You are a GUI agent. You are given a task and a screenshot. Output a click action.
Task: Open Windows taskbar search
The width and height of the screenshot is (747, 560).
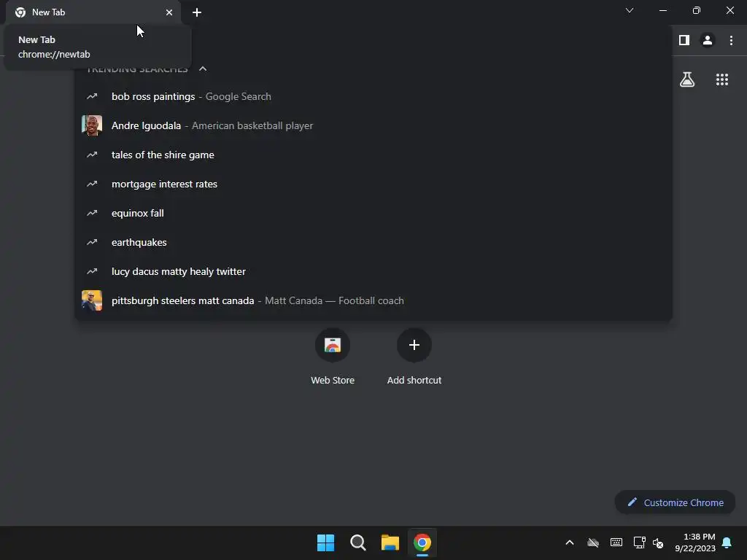[x=357, y=542]
